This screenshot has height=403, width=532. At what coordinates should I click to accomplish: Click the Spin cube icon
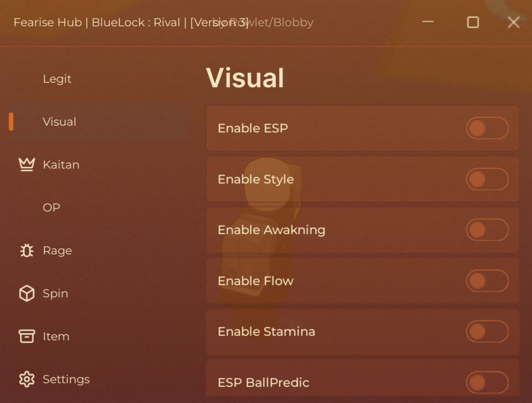27,294
